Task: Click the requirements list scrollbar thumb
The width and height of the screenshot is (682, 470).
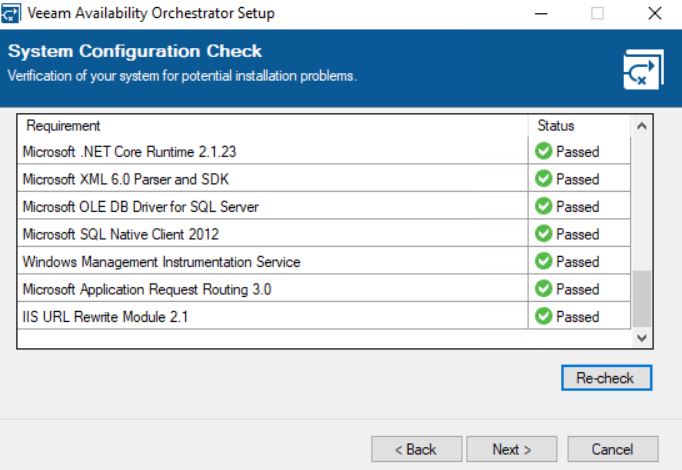Action: tap(642, 298)
